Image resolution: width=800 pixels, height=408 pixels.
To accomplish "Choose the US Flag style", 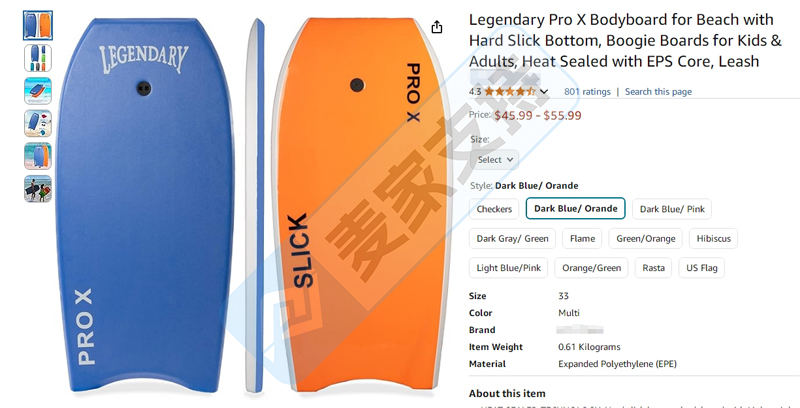I will (701, 267).
